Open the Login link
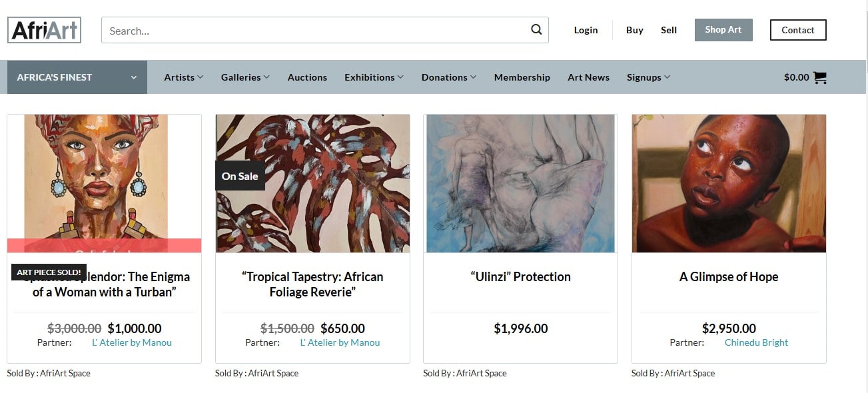This screenshot has width=868, height=393. [586, 30]
